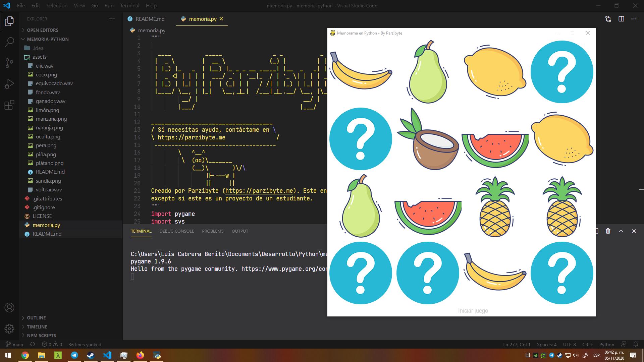Viewport: 644px width, 362px height.
Task: Click memoria.py in the editor breadcrumb
Action: [152, 30]
